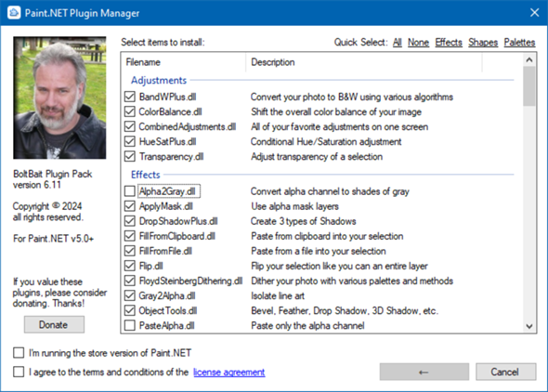Close the Plugin Manager window
This screenshot has height=392, width=548.
coord(534,13)
